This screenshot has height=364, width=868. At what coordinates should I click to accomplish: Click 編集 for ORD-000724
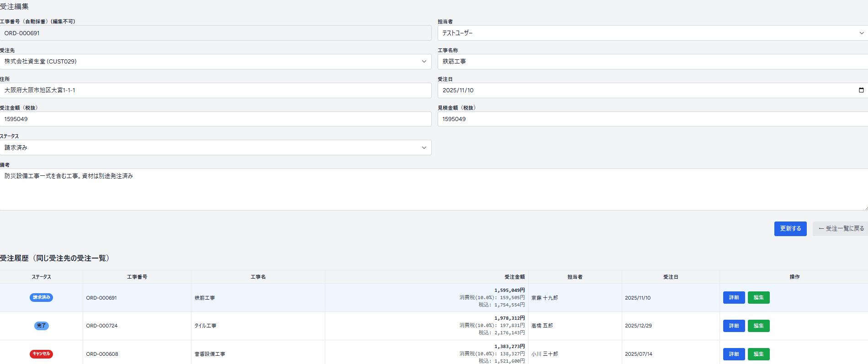759,326
